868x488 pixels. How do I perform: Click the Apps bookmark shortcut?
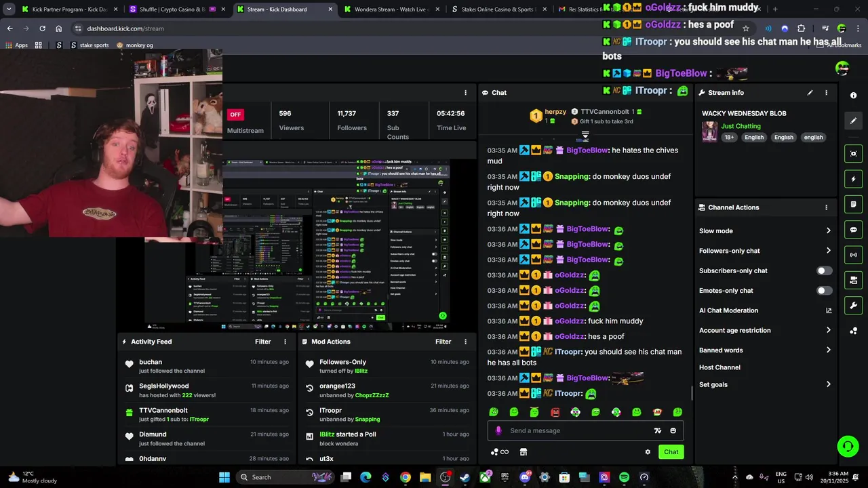17,45
